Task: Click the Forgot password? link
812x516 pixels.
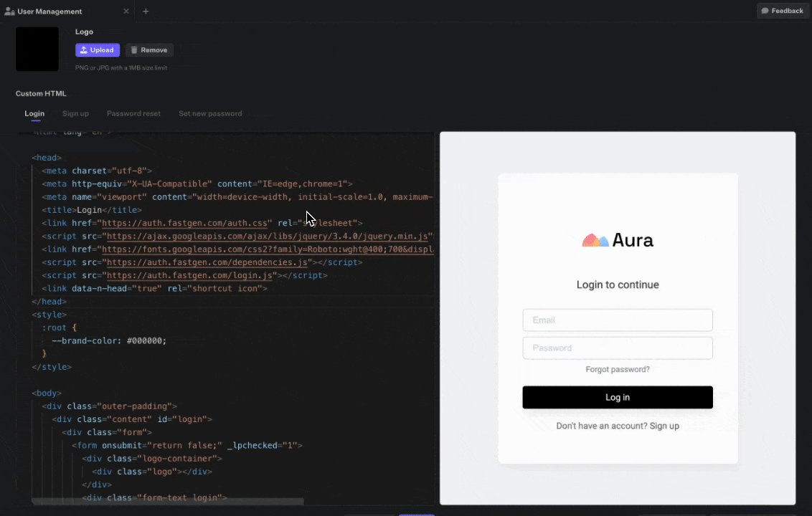Action: click(x=618, y=369)
